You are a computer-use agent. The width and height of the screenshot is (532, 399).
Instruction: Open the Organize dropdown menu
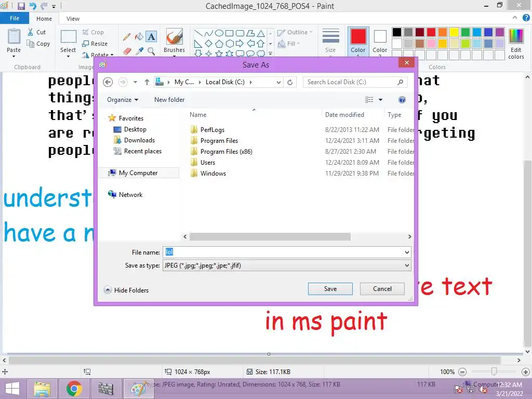123,100
